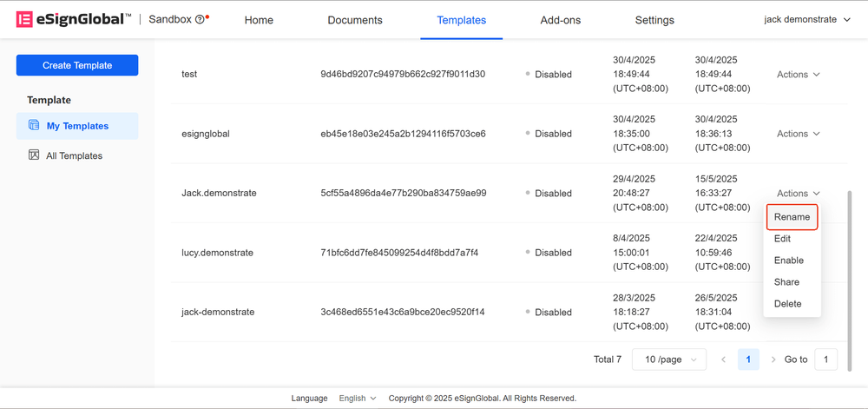Click page number 1 in pagination
Image resolution: width=868 pixels, height=409 pixels.
tap(748, 360)
